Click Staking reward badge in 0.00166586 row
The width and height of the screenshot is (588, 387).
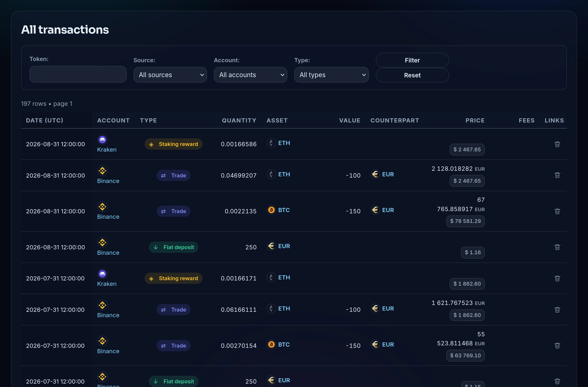[173, 144]
